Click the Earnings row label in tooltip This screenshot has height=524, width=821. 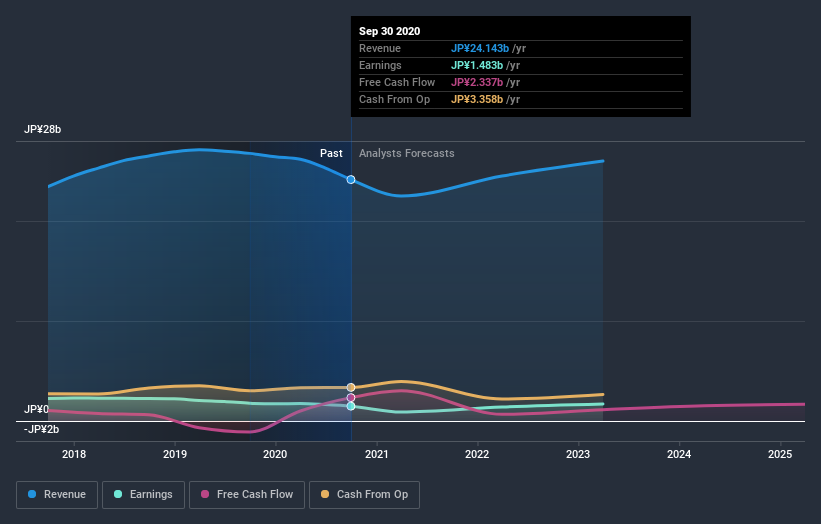tap(380, 65)
